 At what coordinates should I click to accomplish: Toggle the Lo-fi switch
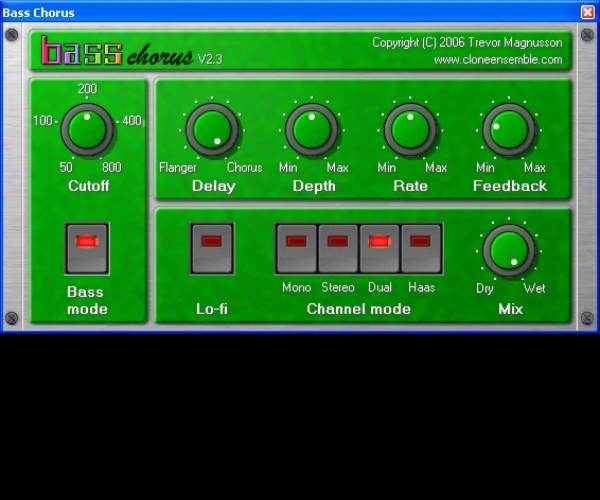pos(212,249)
